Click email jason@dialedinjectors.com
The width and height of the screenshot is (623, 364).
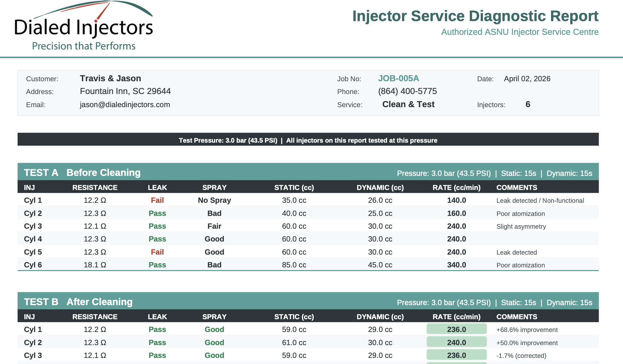(125, 105)
